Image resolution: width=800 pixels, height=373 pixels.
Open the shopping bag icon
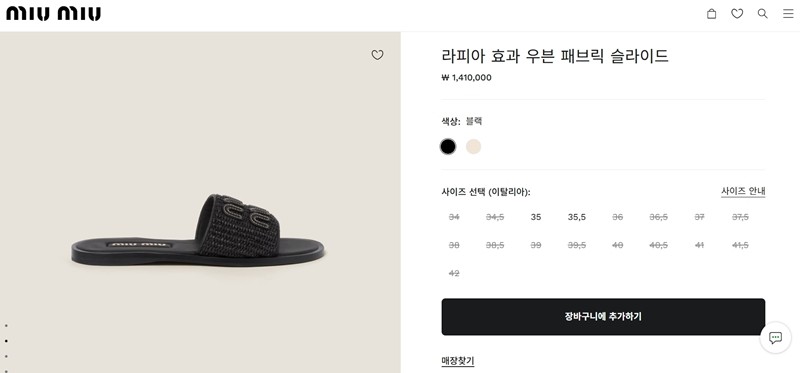[x=711, y=14]
